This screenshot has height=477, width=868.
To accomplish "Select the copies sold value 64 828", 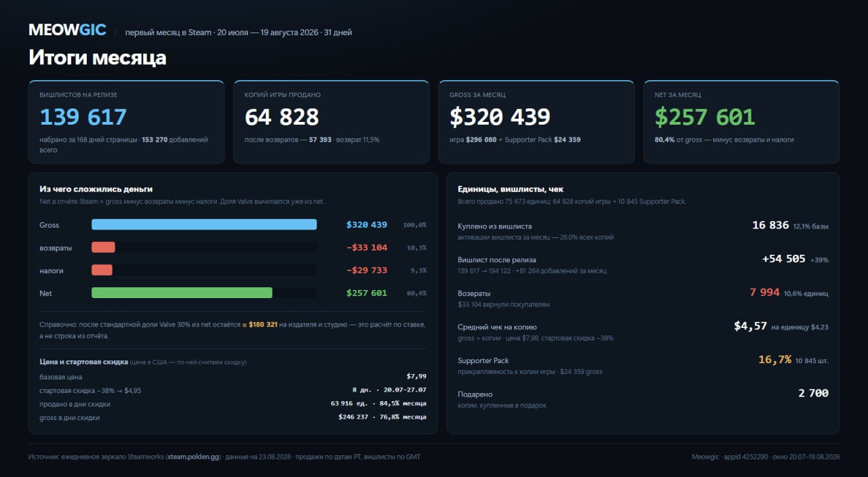I will (281, 117).
